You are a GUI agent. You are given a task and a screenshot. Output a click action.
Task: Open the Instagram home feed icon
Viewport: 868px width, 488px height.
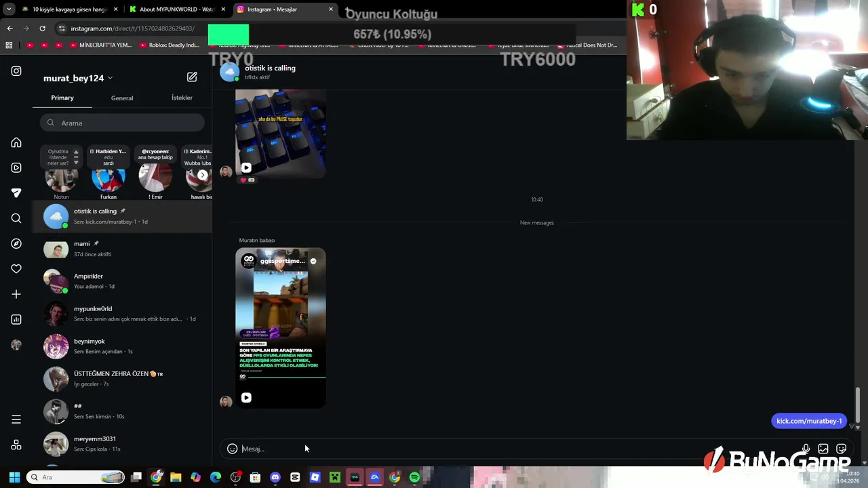click(x=16, y=143)
